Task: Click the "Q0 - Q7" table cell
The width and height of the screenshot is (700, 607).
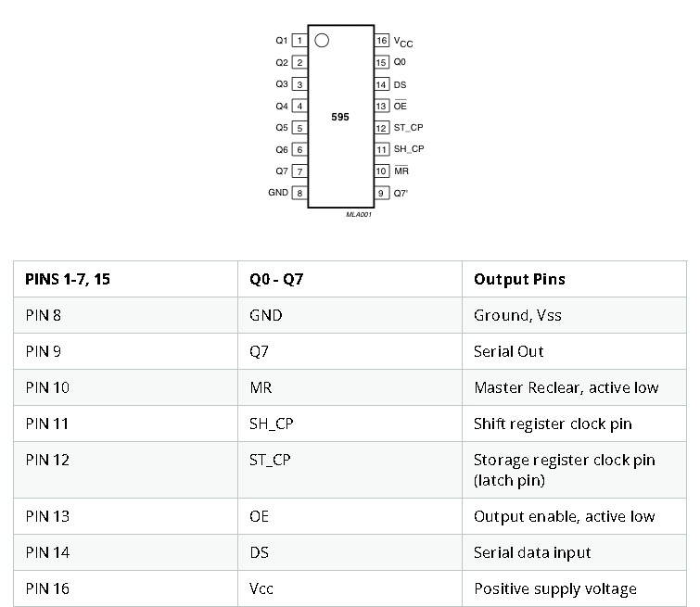Action: pyautogui.click(x=275, y=279)
